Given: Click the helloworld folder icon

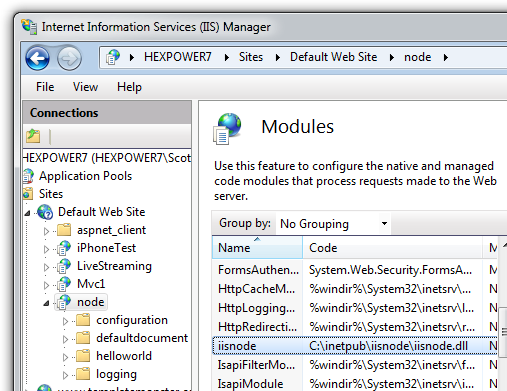Looking at the screenshot, I should pyautogui.click(x=83, y=355).
